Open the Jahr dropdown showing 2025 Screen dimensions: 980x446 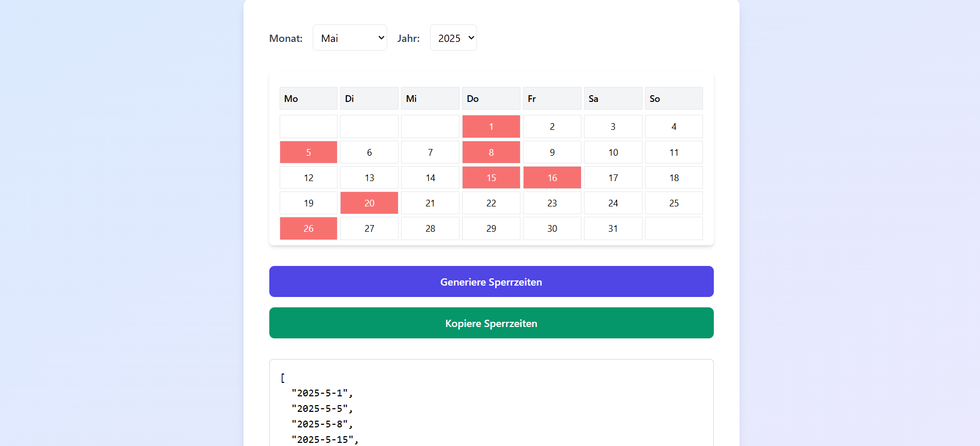click(x=453, y=38)
